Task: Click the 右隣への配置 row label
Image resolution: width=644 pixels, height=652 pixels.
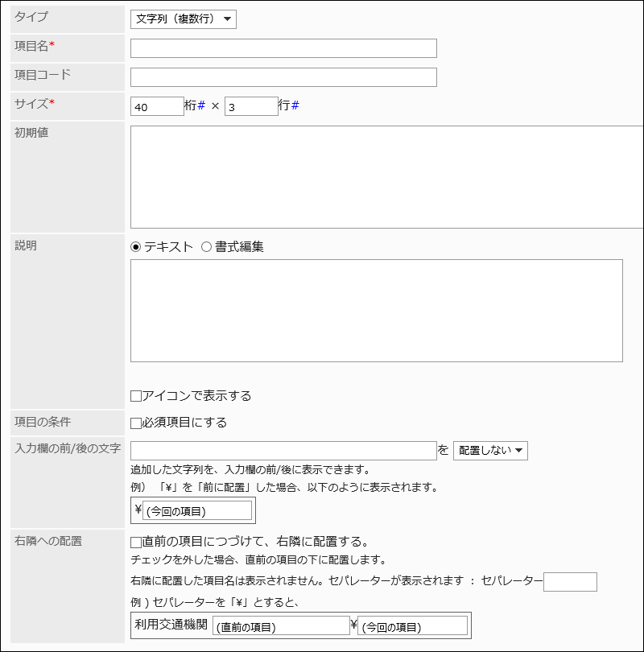Action: [x=48, y=541]
